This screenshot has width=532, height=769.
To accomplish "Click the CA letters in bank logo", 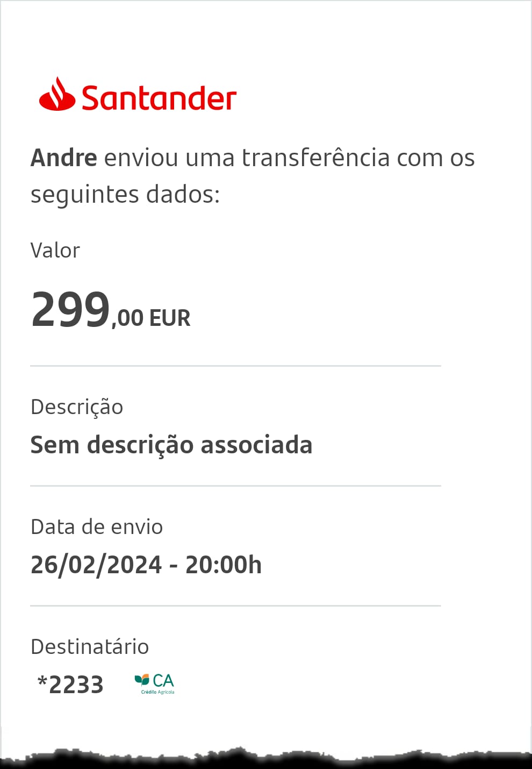I will tap(163, 681).
